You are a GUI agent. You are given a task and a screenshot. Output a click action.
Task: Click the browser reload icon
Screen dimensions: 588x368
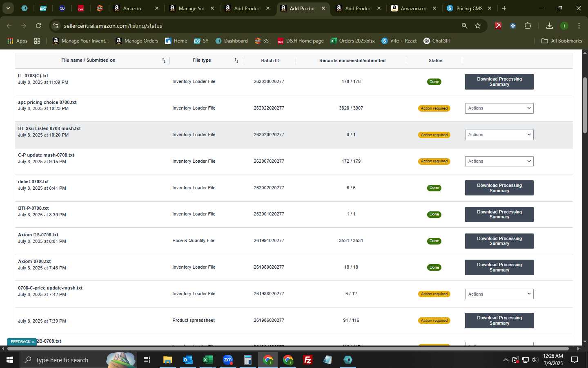(x=38, y=26)
